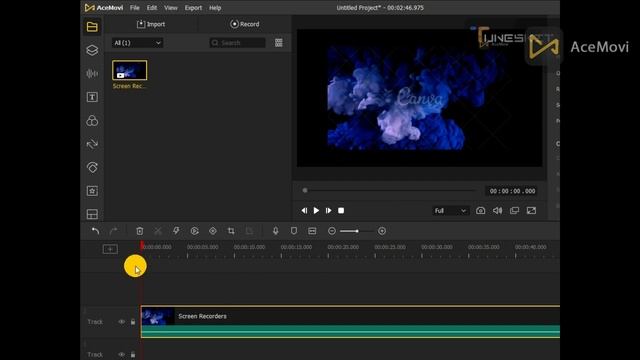
Task: Step forward one frame in preview
Action: coord(329,211)
